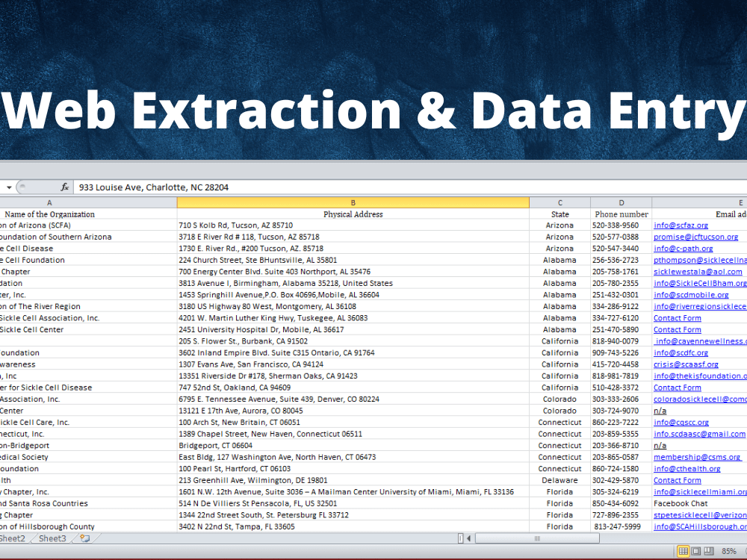Image resolution: width=747 pixels, height=560 pixels.
Task: Click the Insert Worksheet tab icon
Action: (x=85, y=538)
